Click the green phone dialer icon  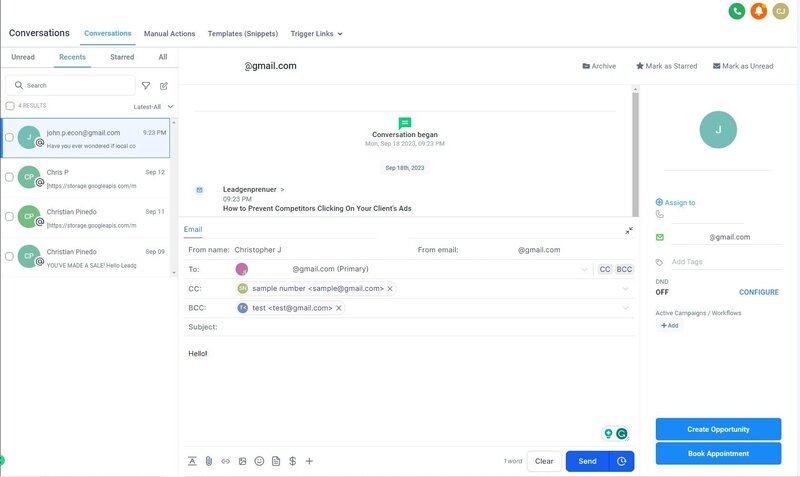(737, 11)
